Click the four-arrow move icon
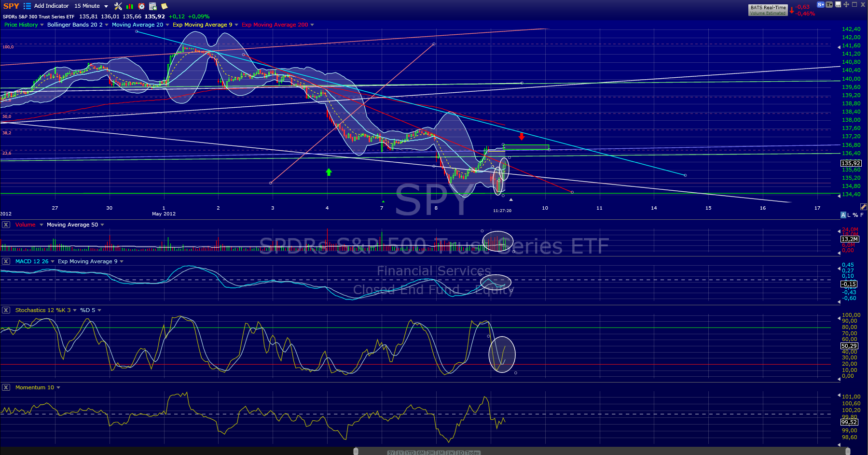The height and width of the screenshot is (455, 868). click(846, 4)
